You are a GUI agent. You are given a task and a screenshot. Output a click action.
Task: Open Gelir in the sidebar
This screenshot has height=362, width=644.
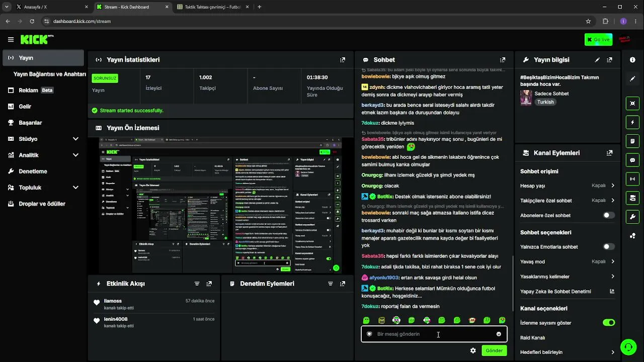point(43,107)
